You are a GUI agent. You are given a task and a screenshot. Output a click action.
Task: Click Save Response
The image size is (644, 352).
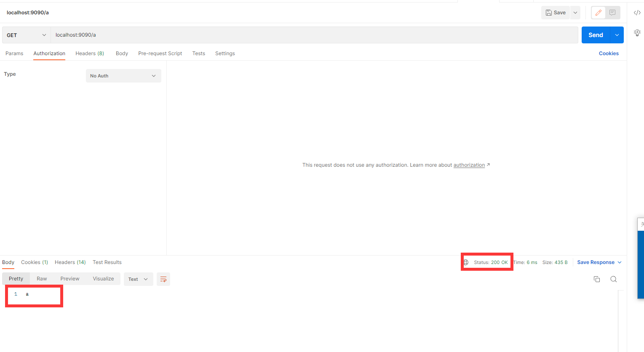pos(596,262)
